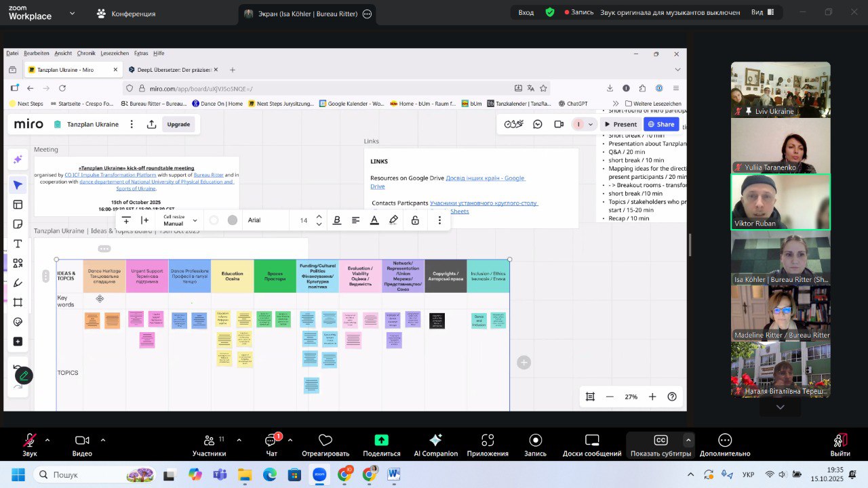Click the Zoom Record icon
Viewport: 868px width, 488px height.
pos(536,441)
